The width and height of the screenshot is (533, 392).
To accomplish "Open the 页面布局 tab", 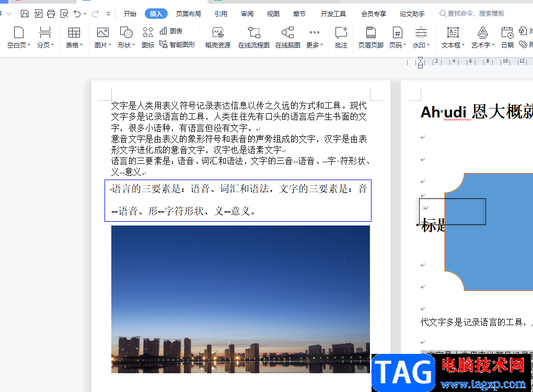I will (x=189, y=14).
